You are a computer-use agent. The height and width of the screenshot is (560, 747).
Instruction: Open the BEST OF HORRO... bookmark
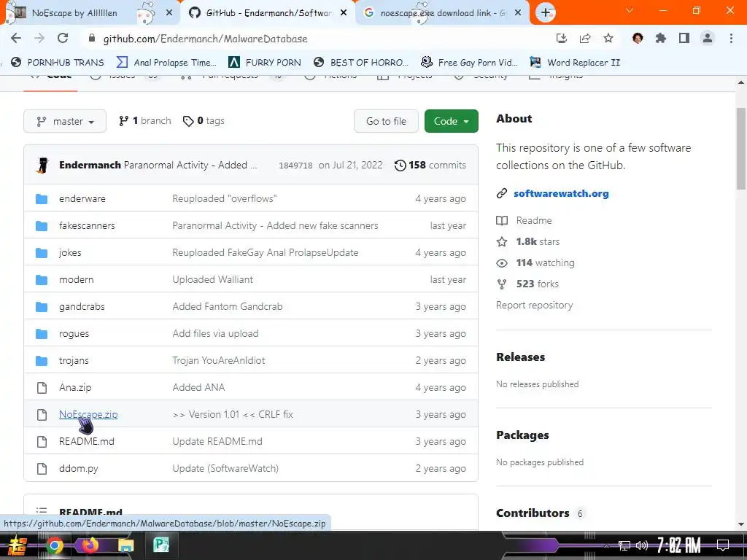click(x=362, y=63)
